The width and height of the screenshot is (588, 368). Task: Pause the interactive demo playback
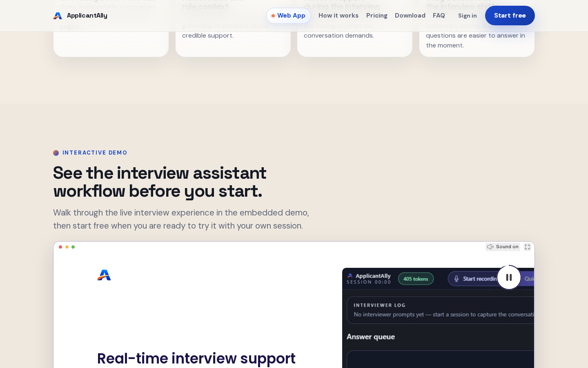coord(509,277)
